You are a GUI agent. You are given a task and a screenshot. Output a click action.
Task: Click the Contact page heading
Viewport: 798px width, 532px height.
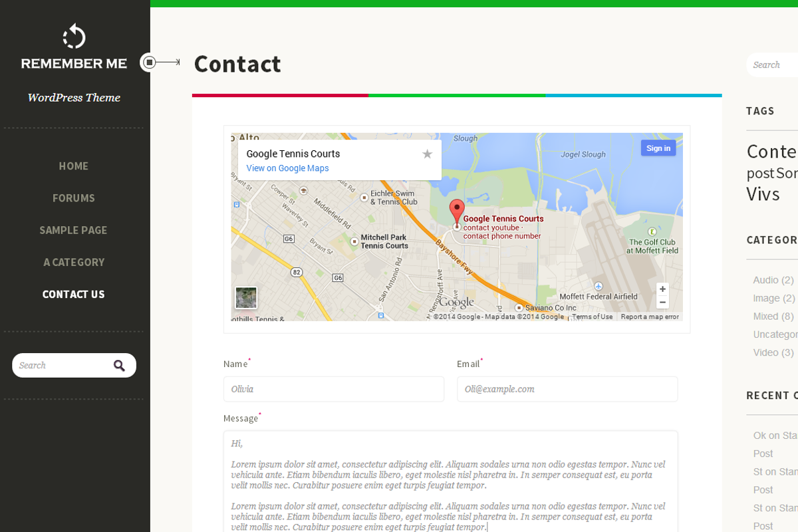(237, 64)
